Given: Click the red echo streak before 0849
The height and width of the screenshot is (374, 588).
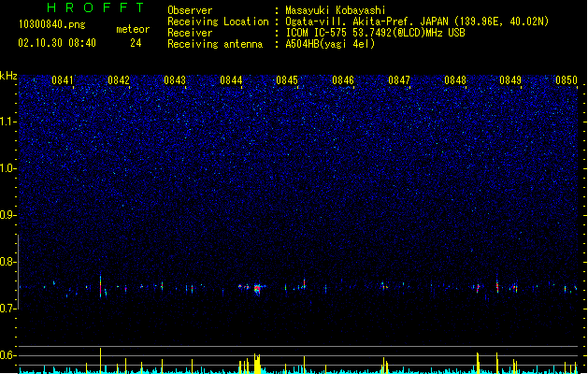Looking at the screenshot, I should pos(497,287).
